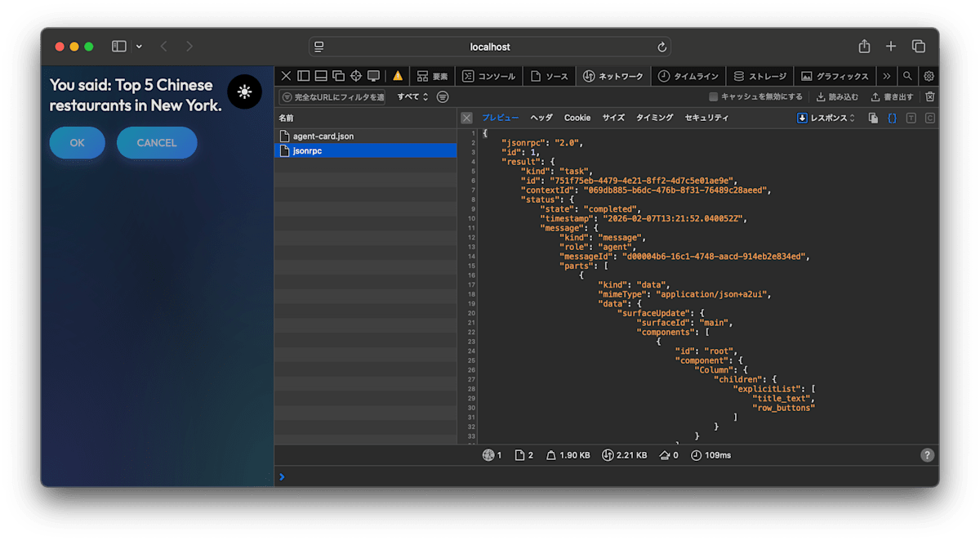Select プレビュー detail tab

tap(500, 118)
